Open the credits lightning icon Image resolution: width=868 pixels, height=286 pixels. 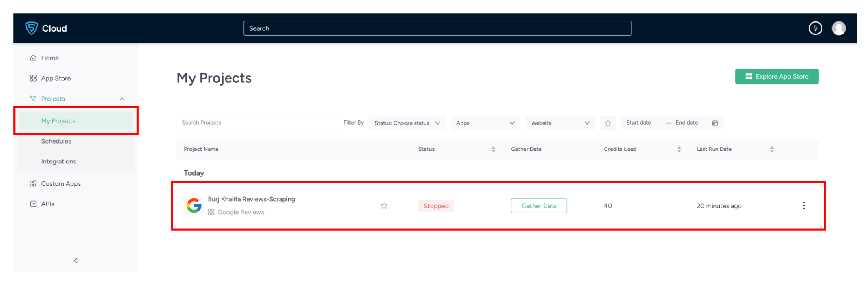(815, 28)
